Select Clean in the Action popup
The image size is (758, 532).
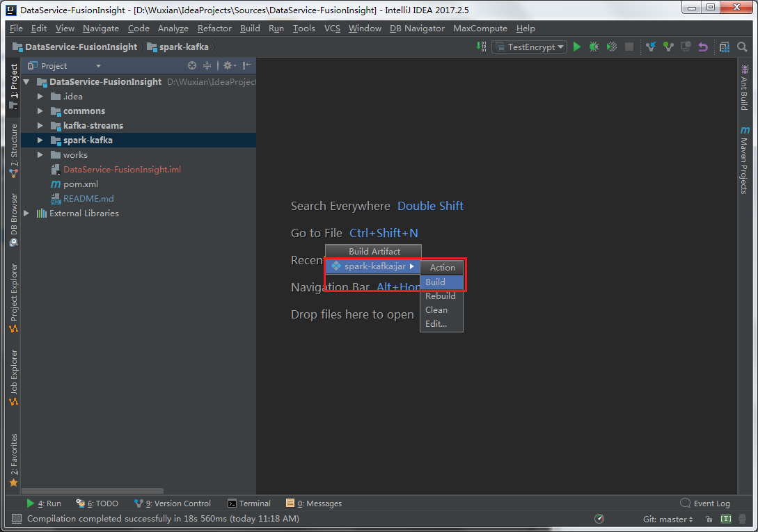(442, 309)
